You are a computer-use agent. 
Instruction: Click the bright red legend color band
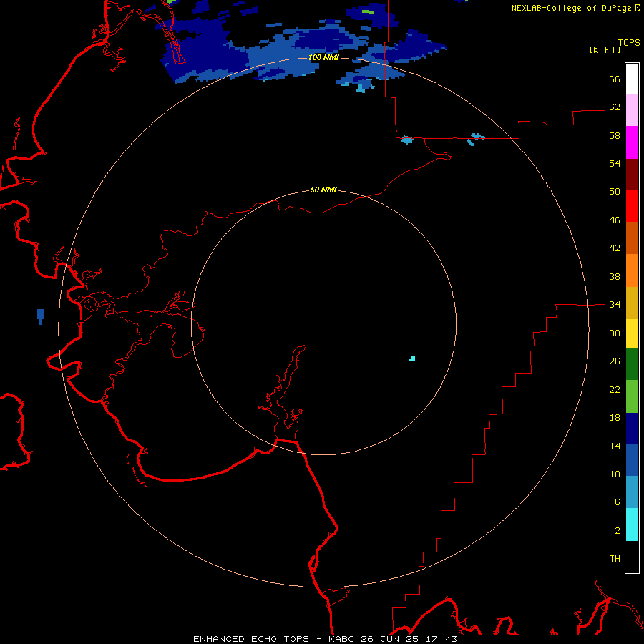(x=632, y=206)
